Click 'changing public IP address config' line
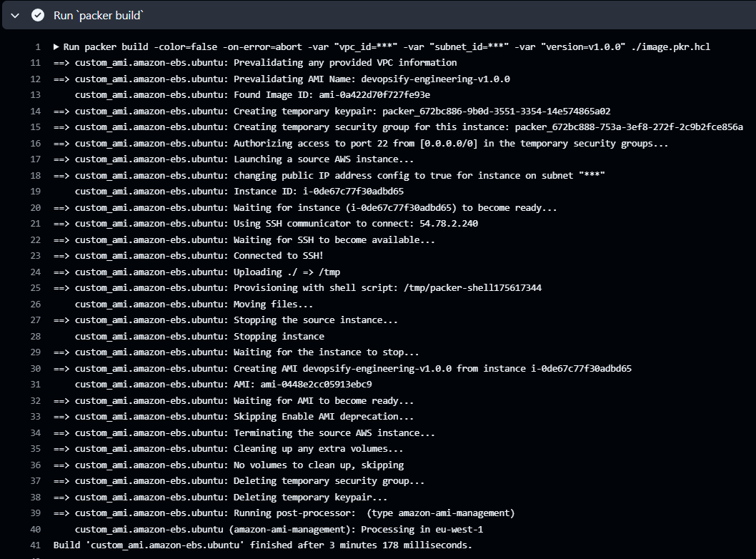756x559 pixels. point(329,176)
